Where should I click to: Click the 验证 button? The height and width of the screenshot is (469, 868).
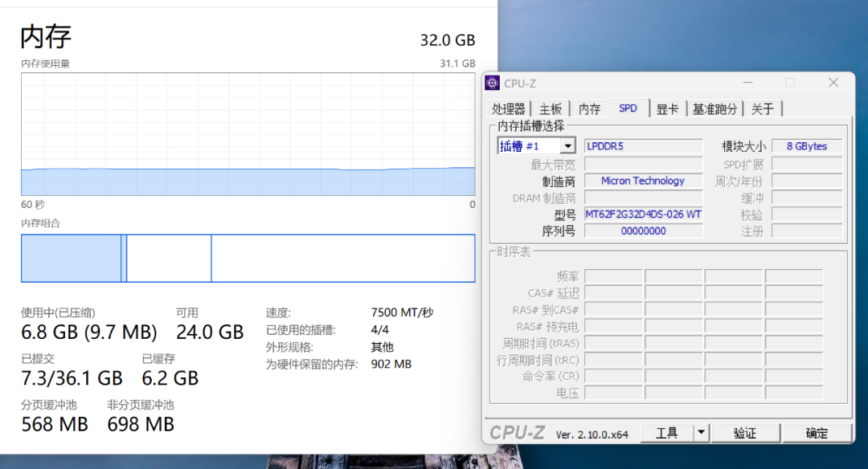pyautogui.click(x=745, y=433)
